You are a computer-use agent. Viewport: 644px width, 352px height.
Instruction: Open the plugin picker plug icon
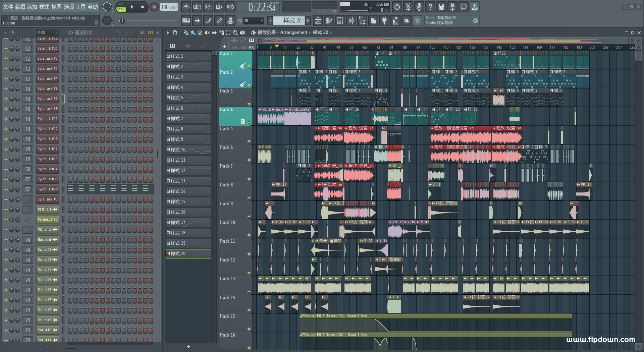(x=384, y=21)
